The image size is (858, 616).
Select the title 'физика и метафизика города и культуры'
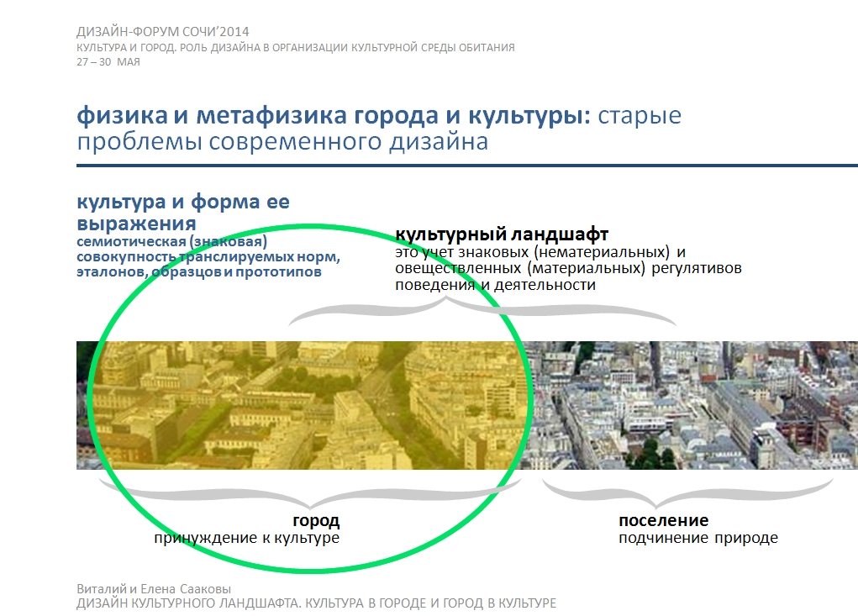(x=334, y=115)
